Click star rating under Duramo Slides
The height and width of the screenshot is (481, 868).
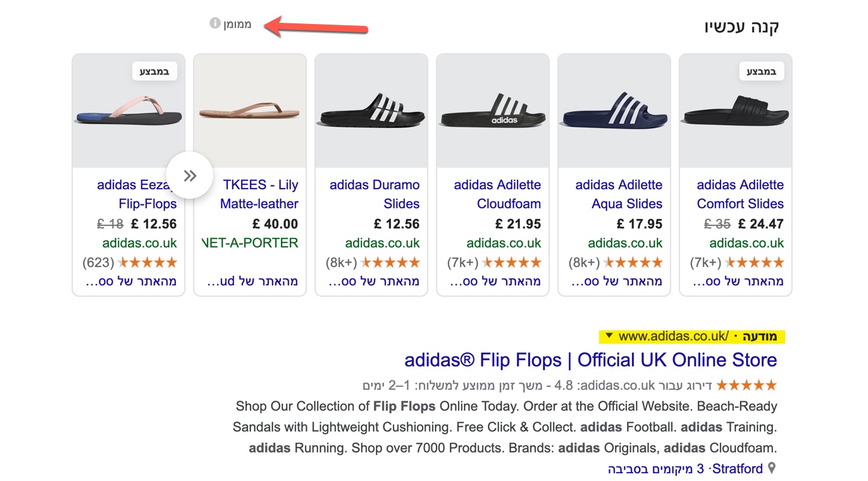coord(390,263)
